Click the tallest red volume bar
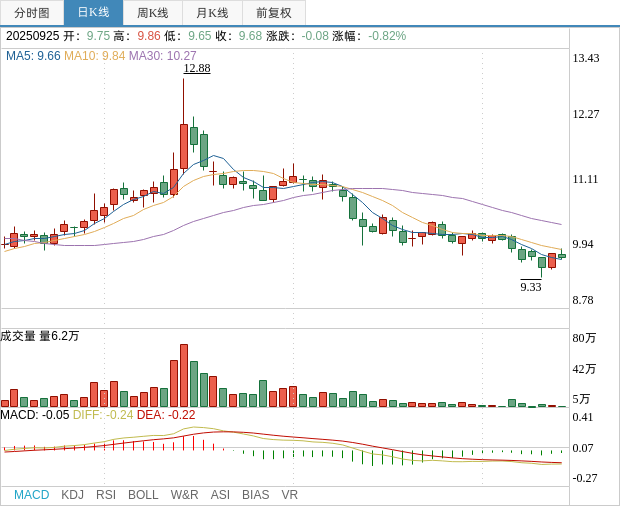The height and width of the screenshot is (506, 620). coord(184,376)
